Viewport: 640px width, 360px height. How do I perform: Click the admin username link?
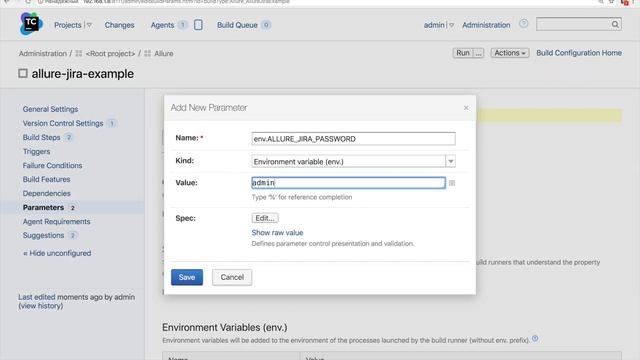pyautogui.click(x=434, y=25)
